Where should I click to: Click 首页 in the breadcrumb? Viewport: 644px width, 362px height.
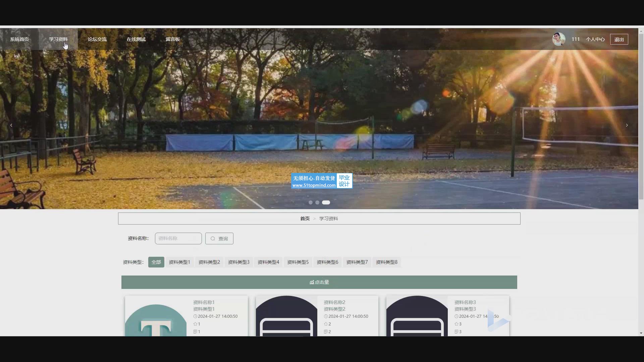305,219
